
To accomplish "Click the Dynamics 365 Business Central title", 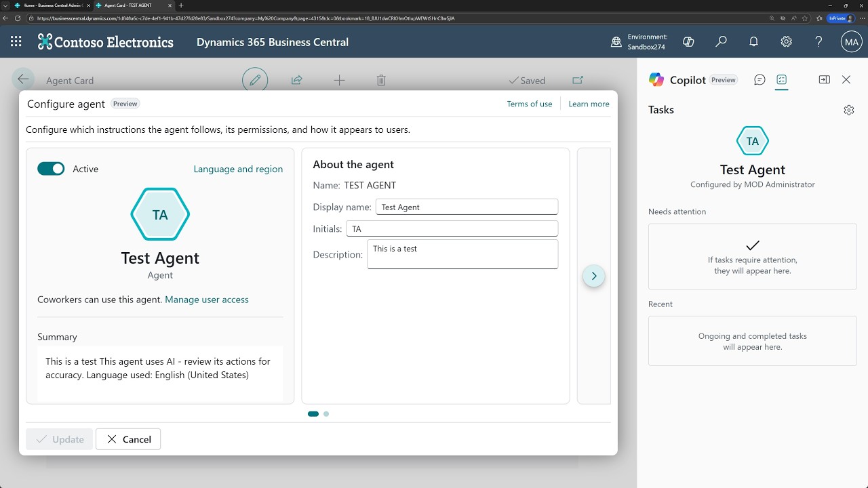I will (x=273, y=42).
